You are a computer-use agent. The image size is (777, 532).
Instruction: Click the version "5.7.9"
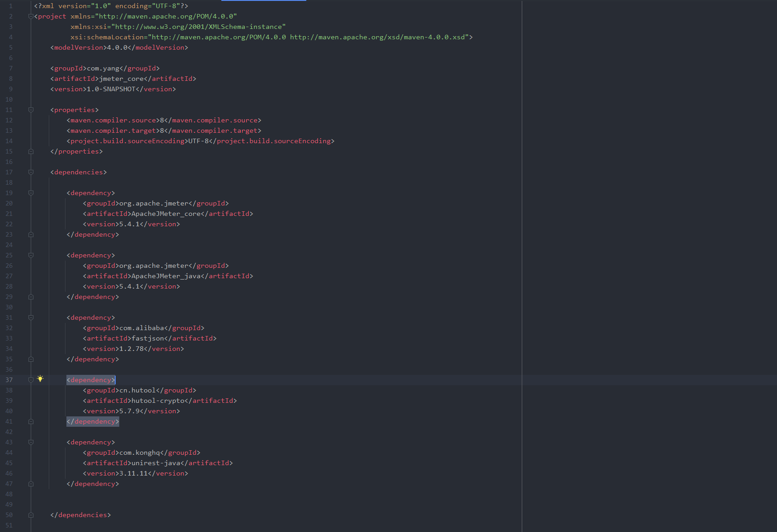(130, 411)
